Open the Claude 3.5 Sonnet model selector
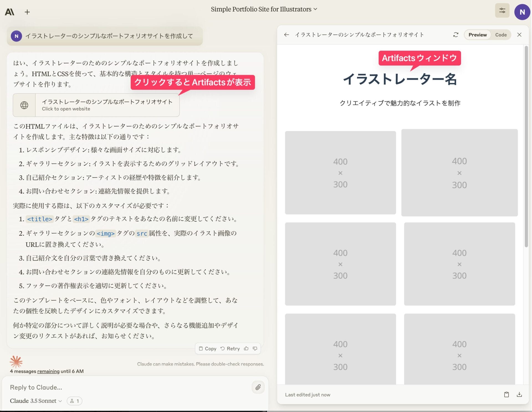This screenshot has height=412, width=532. [x=36, y=401]
